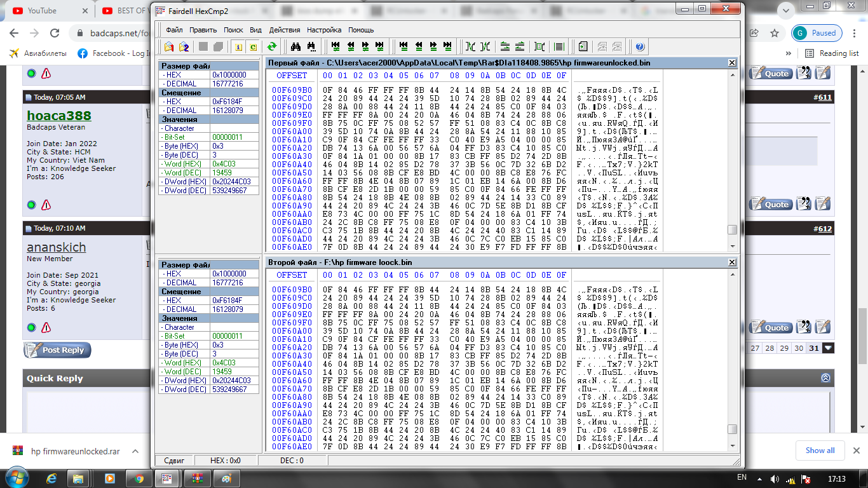Toggle the yellow "C" toolbar button

coord(253,46)
